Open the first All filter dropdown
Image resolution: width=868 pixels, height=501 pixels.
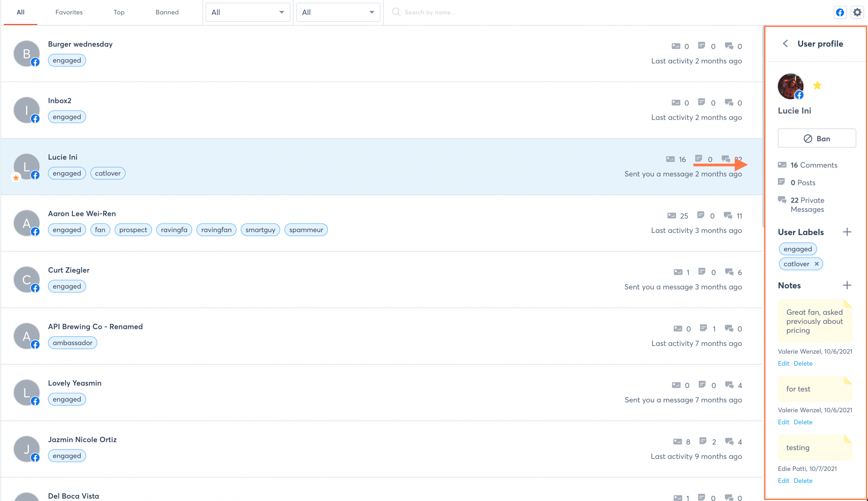(248, 13)
